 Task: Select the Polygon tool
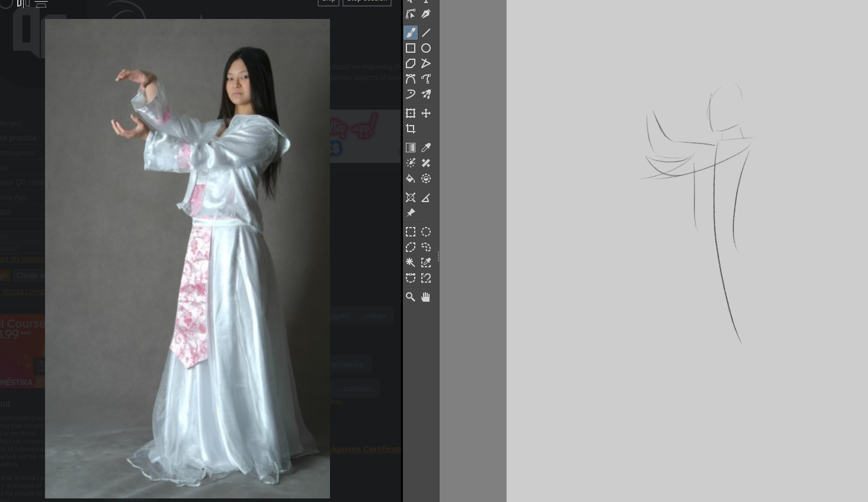tap(411, 63)
